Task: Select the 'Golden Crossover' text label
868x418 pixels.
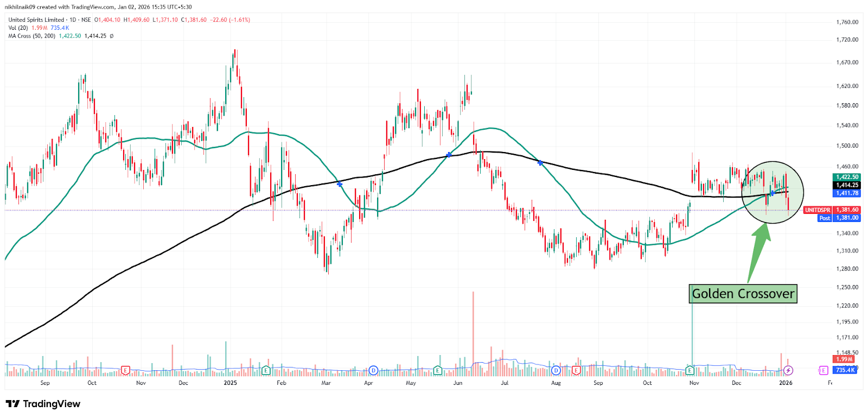Action: pyautogui.click(x=743, y=294)
